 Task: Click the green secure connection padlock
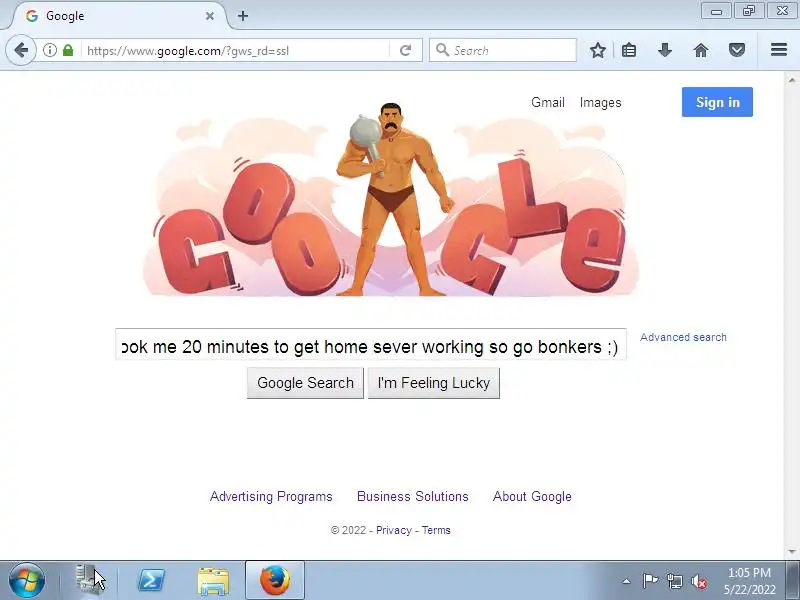(68, 50)
